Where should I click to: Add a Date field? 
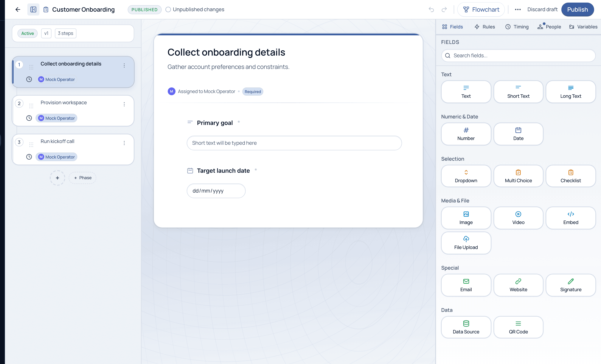click(518, 134)
